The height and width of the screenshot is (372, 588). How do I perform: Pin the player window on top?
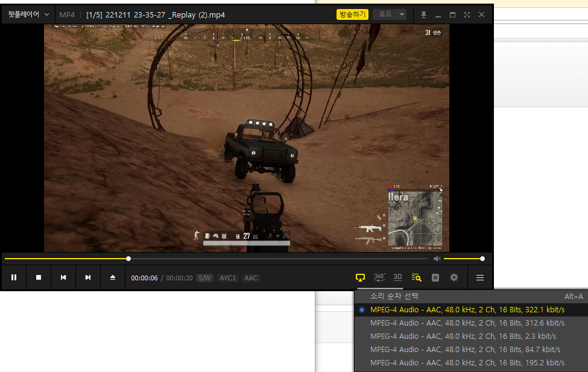point(423,14)
